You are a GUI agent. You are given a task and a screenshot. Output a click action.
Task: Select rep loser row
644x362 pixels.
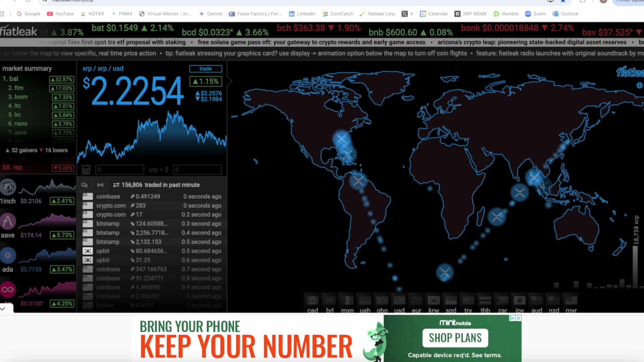[x=38, y=167]
